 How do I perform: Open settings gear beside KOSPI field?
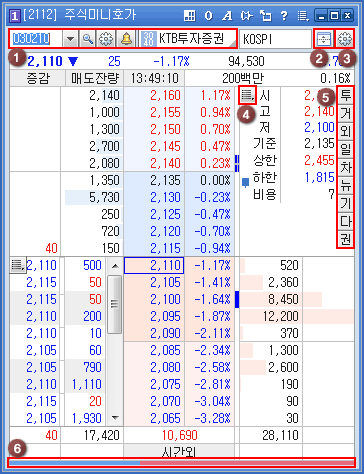pos(345,39)
